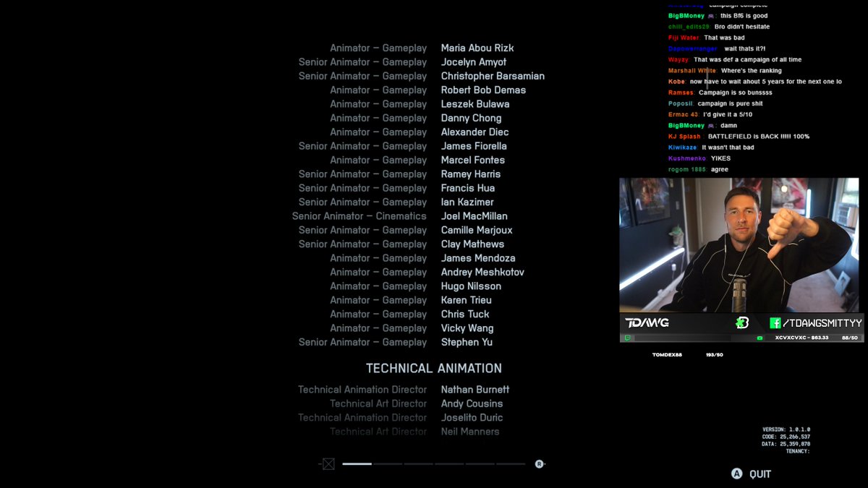Click chat message 'this Bf6 is good'
The width and height of the screenshot is (868, 488).
tap(744, 16)
